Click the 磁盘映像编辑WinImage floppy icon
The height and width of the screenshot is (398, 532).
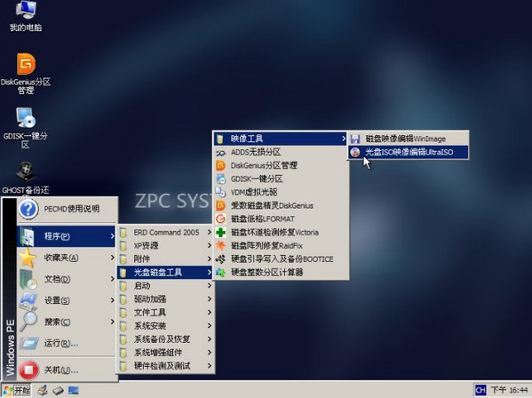pos(355,139)
